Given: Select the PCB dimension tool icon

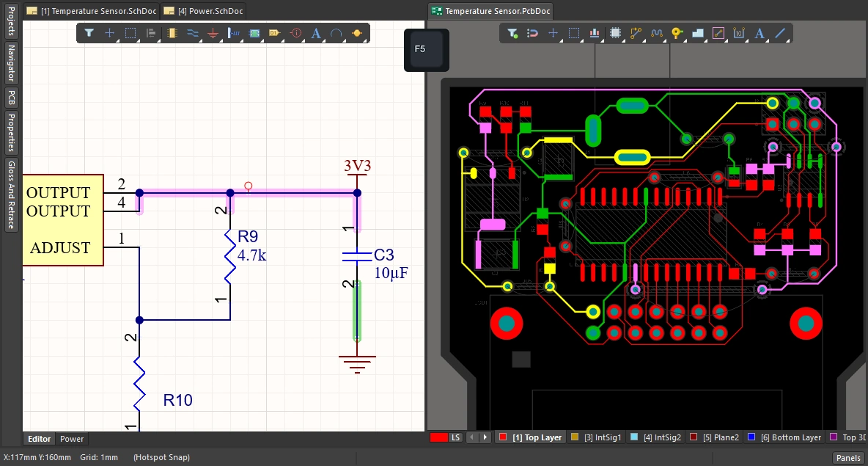Looking at the screenshot, I should [x=739, y=33].
